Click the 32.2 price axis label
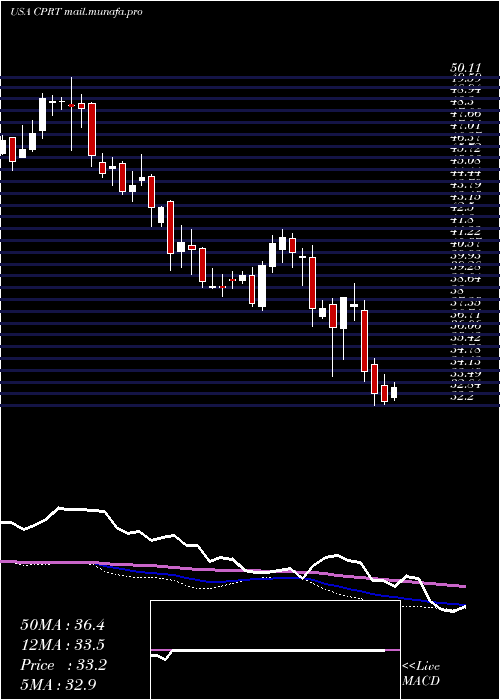The height and width of the screenshot is (700, 500). click(x=462, y=396)
